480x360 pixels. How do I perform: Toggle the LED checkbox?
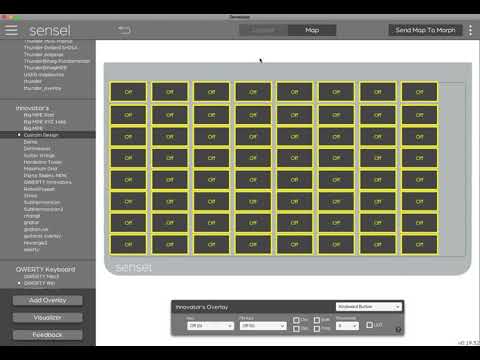(x=369, y=325)
